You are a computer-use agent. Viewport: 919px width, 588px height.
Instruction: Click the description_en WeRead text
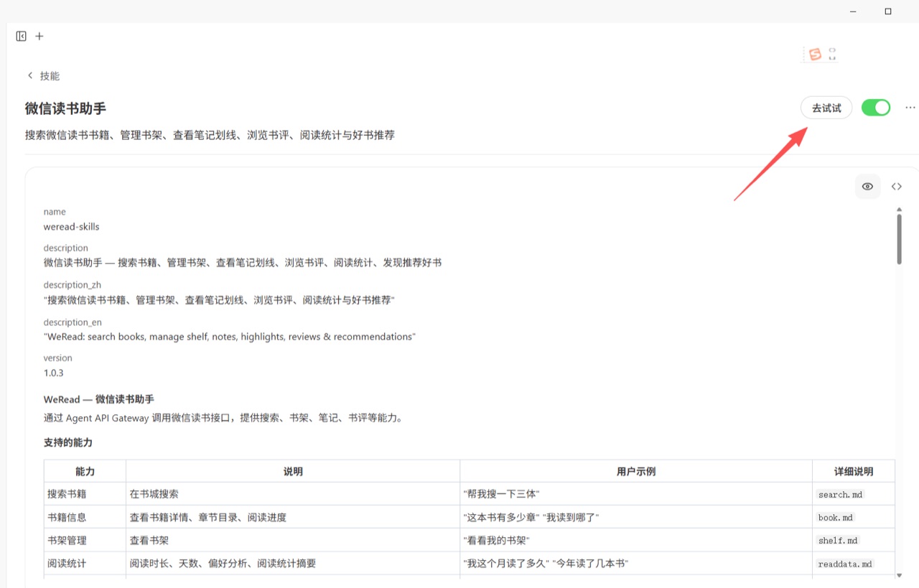coord(230,337)
